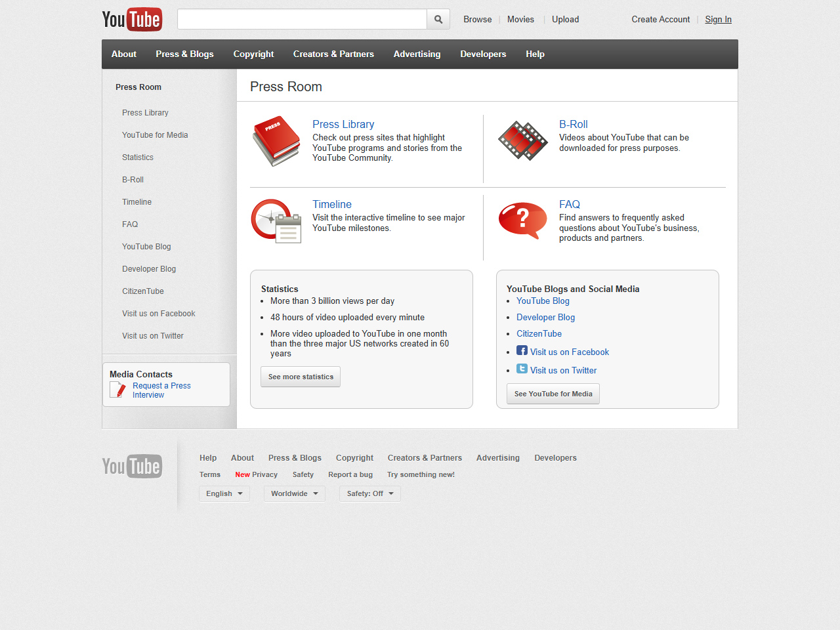Select CitizenTube in left sidebar
Screen dimensions: 840x630
point(143,291)
